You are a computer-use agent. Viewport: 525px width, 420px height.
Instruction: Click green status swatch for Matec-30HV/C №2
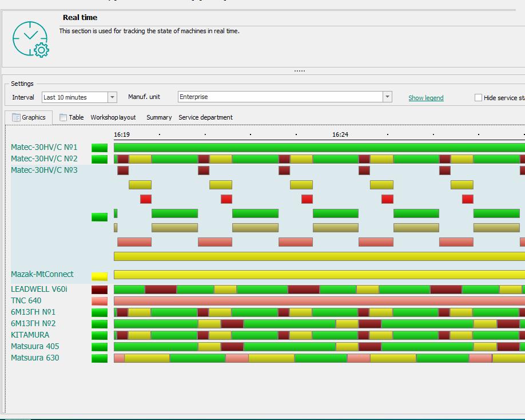pos(100,159)
